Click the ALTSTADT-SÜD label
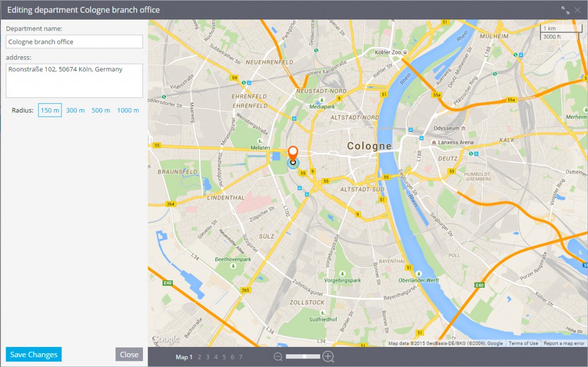The height and width of the screenshot is (367, 588). pyautogui.click(x=362, y=190)
